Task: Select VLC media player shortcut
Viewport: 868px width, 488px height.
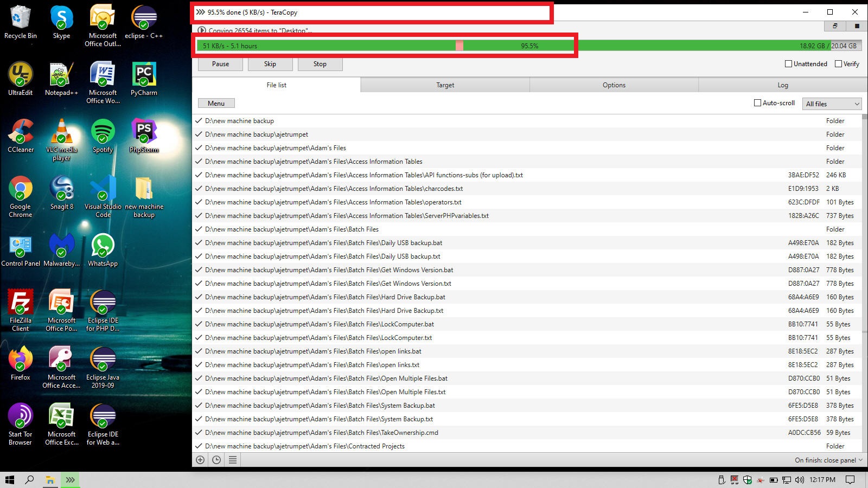Action: point(61,140)
